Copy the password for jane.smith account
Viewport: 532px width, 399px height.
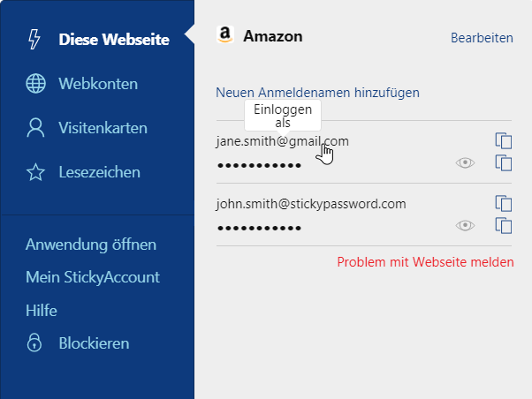(x=504, y=163)
